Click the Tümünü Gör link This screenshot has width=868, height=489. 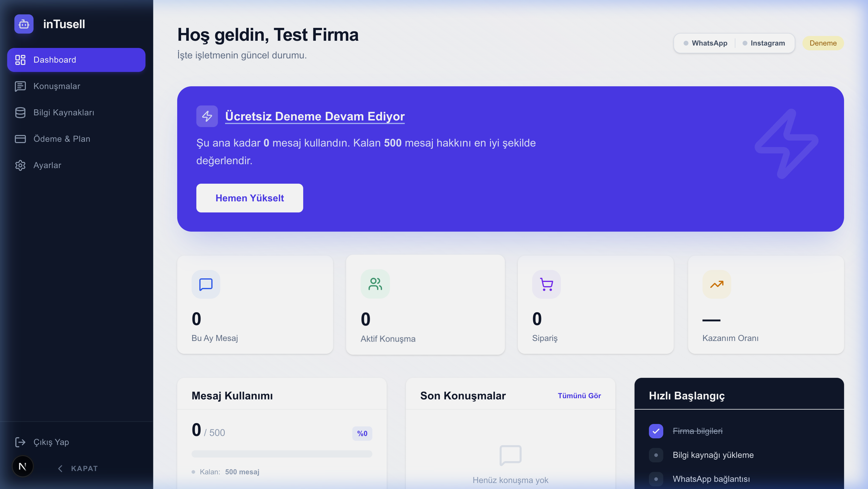pos(579,396)
